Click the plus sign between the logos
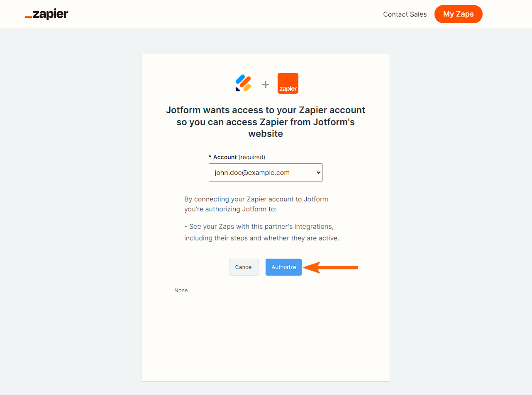 pos(266,85)
